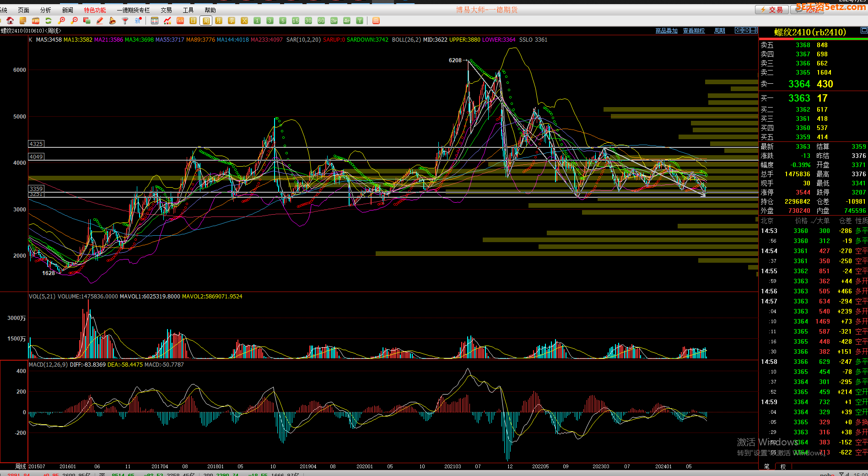868x476 pixels.
Task: Click the zoom out magnifier icon
Action: [74, 21]
